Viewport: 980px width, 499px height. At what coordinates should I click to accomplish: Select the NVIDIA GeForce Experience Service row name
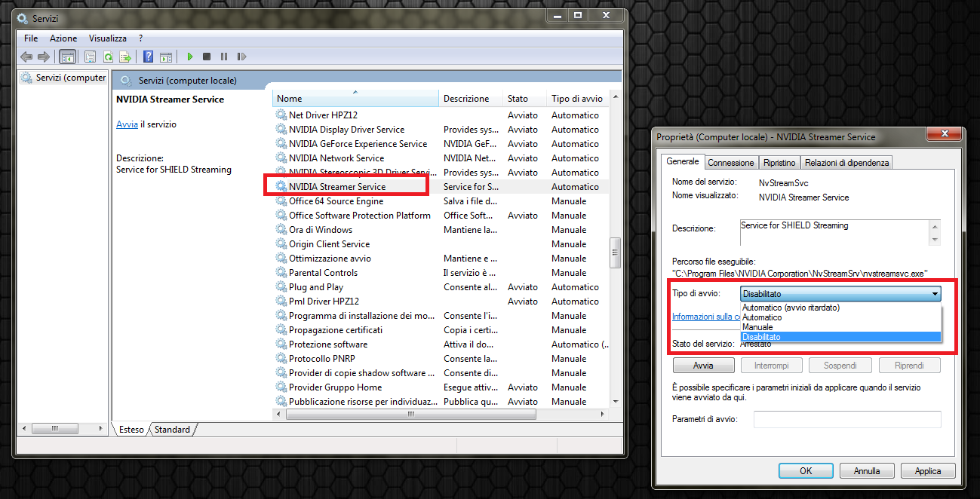pos(358,144)
